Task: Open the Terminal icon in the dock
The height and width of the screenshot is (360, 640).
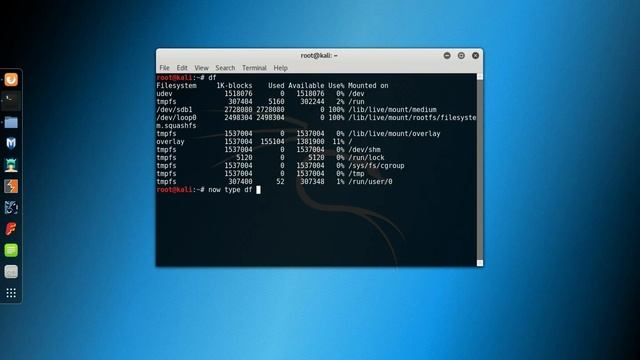Action: (x=11, y=101)
